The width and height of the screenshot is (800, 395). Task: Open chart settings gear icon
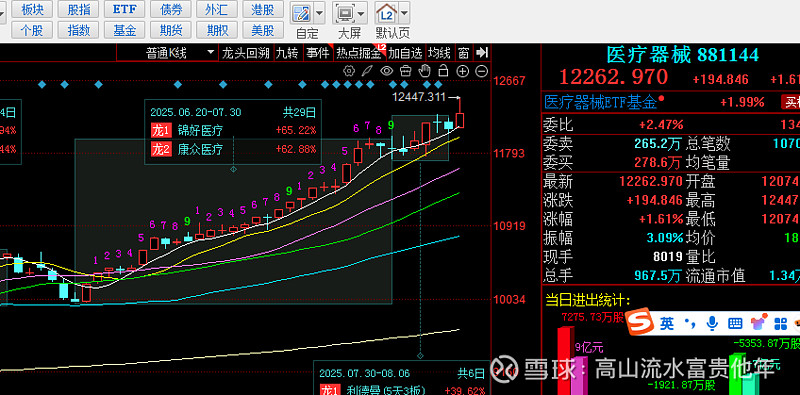point(349,71)
